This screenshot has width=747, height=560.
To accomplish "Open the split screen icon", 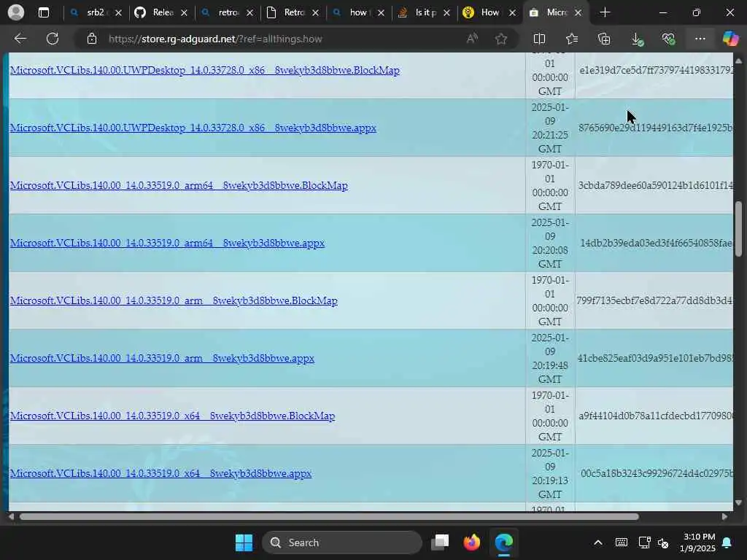I will point(539,39).
